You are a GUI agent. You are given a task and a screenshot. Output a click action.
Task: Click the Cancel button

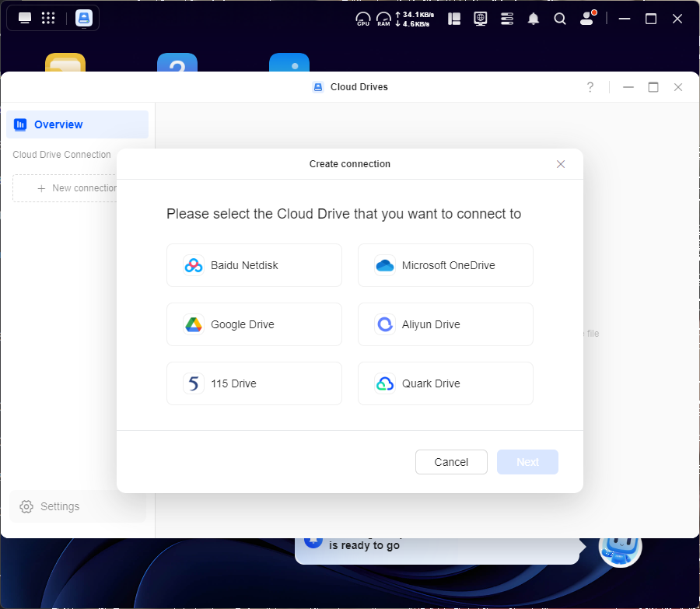coord(451,462)
